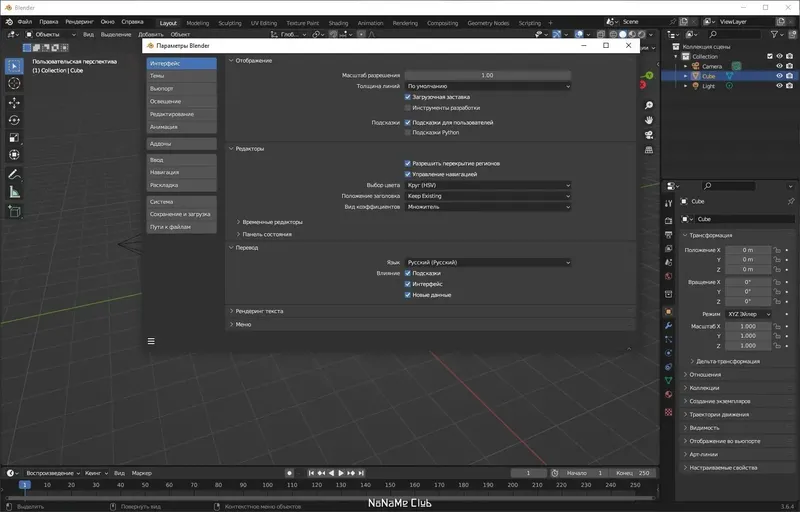The height and width of the screenshot is (512, 800).
Task: Select the Move tool in viewport toolbar
Action: 14,102
